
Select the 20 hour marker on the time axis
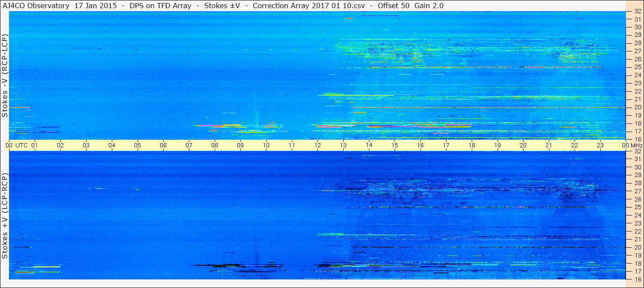tap(523, 146)
